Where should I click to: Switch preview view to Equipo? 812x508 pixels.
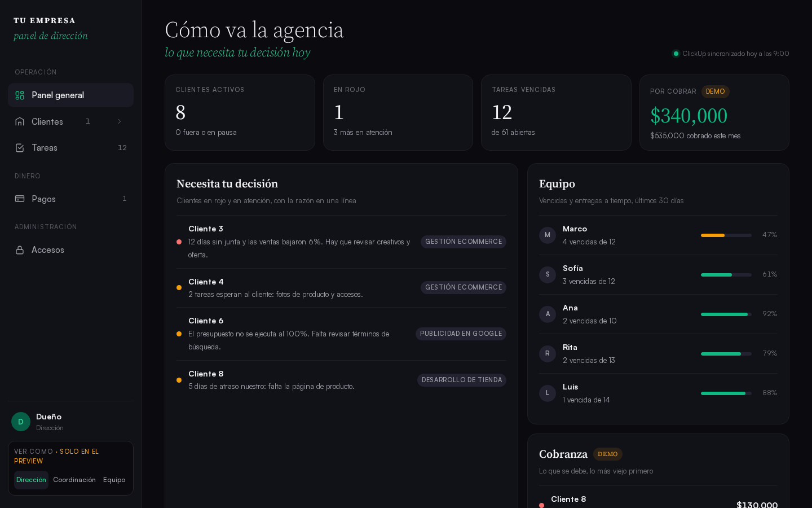point(114,480)
